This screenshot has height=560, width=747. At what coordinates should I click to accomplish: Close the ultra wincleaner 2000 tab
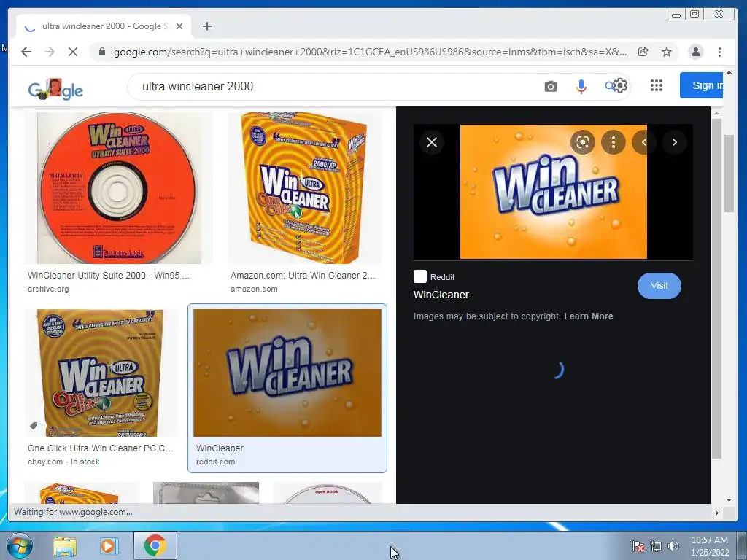pyautogui.click(x=179, y=26)
